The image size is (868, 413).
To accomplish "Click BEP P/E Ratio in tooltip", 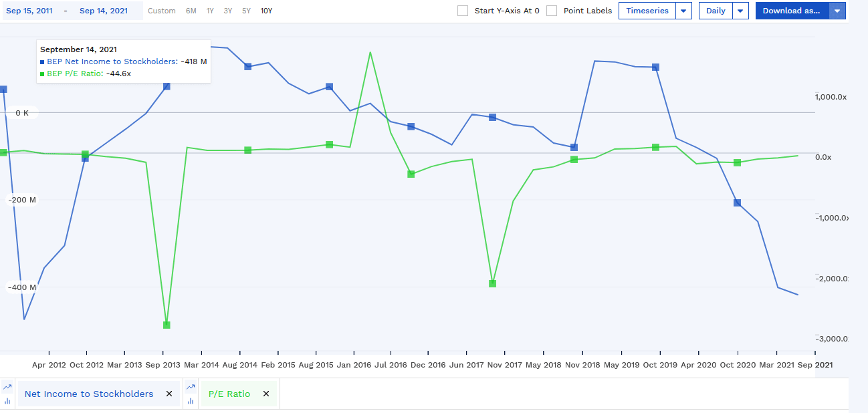I will (x=75, y=74).
